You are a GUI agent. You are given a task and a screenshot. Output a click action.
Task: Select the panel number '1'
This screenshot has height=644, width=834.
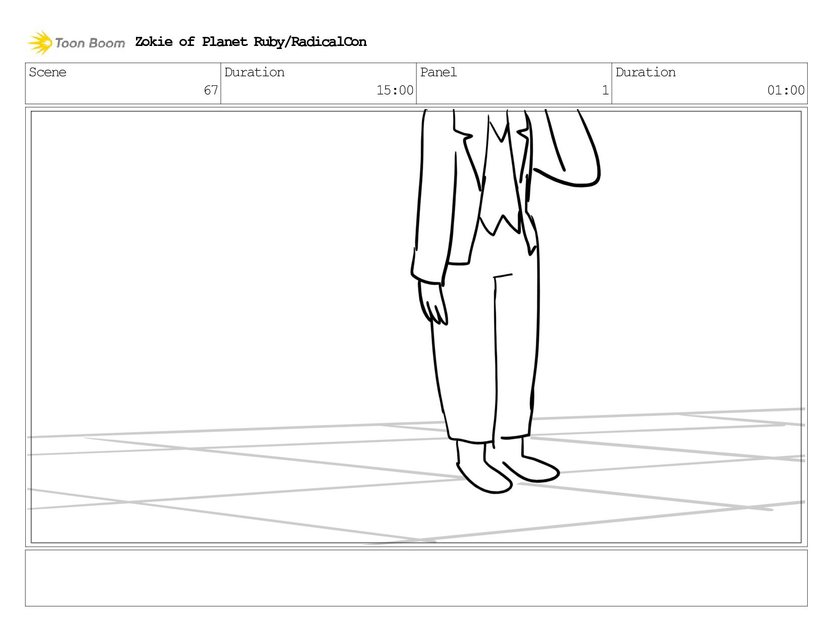click(x=605, y=90)
